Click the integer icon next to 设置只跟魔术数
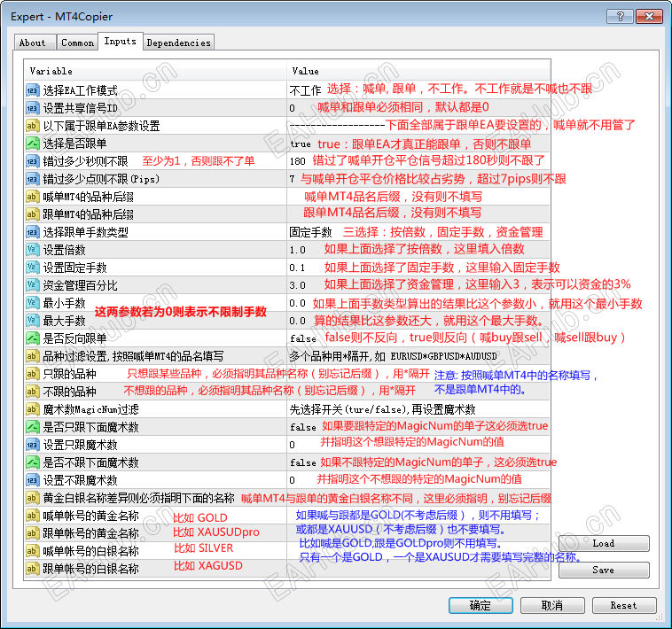The height and width of the screenshot is (629, 672). (33, 445)
